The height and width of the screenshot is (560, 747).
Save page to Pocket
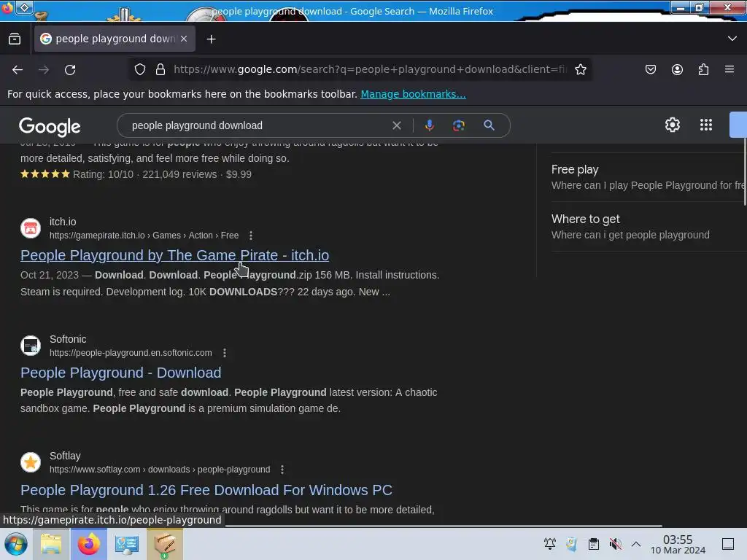[x=650, y=69]
